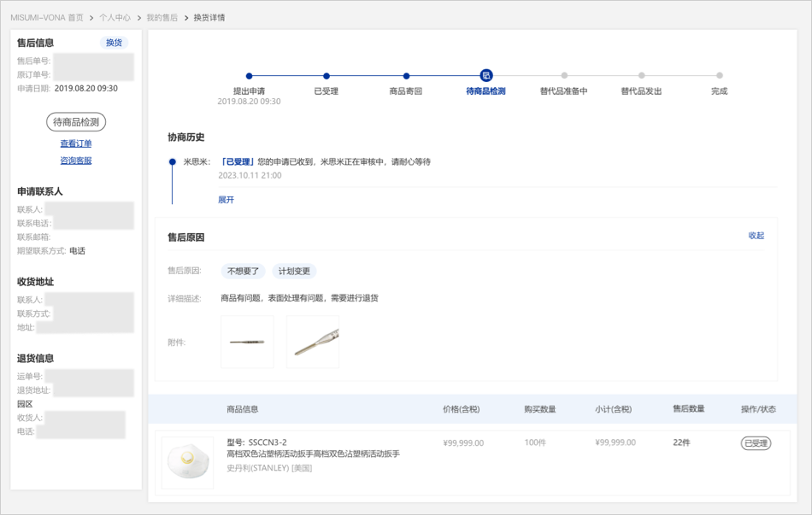The width and height of the screenshot is (812, 515).
Task: Open the first attachment thumbnail
Action: pos(247,342)
